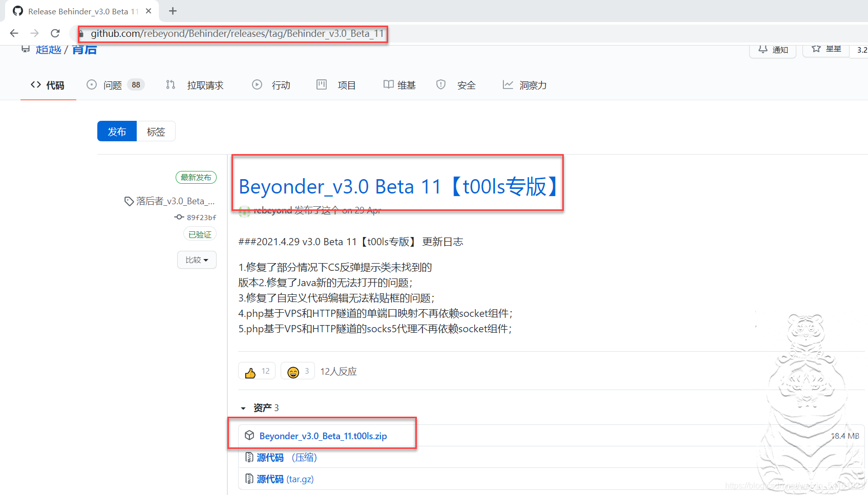Click the 通知 notifications button
Screen dimensions: 868x495
coord(773,50)
